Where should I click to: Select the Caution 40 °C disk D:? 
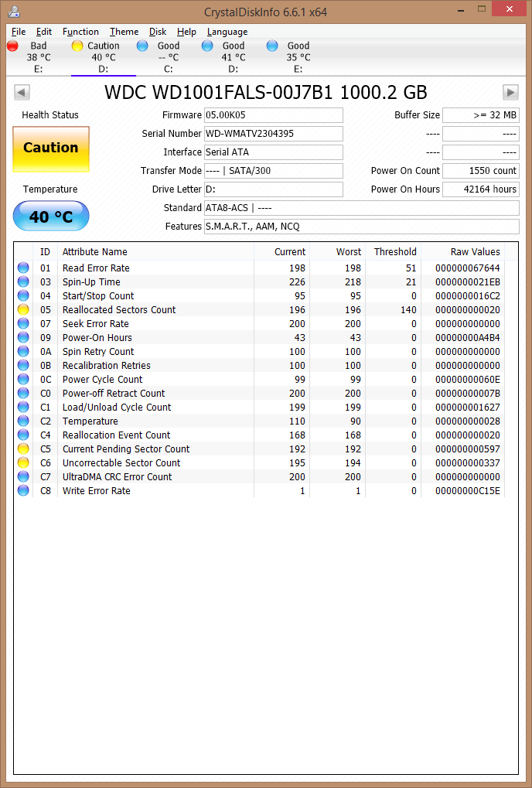point(104,56)
